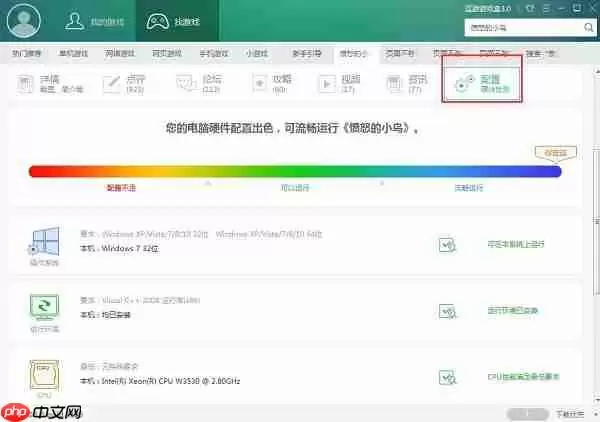Screen dimensions: 600x422
Task: Click the red label under the rating bar
Action: click(x=121, y=188)
